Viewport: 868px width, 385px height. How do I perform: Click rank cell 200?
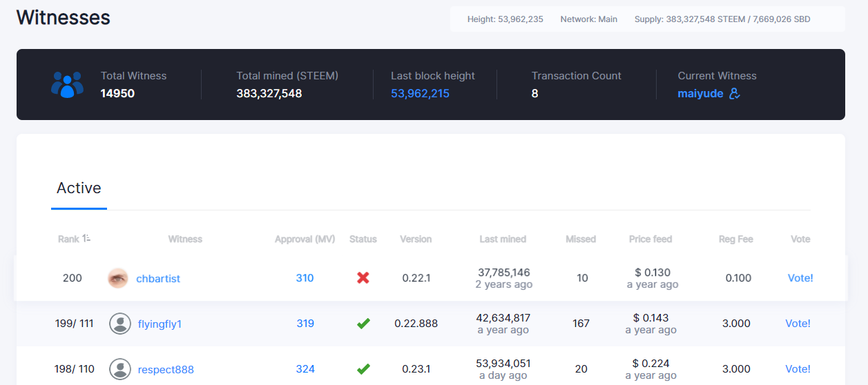tap(73, 278)
